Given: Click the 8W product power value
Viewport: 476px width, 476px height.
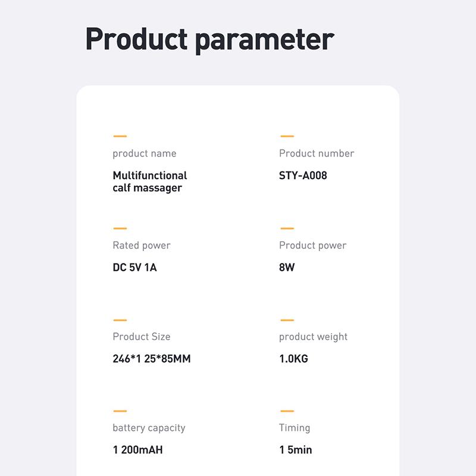Looking at the screenshot, I should 287,267.
